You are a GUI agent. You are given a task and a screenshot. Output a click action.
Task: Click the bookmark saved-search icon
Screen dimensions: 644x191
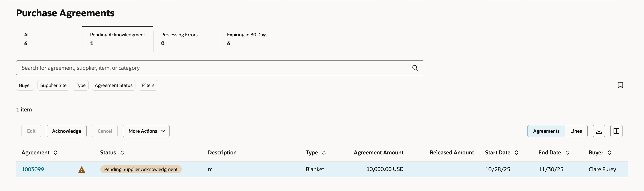[620, 85]
